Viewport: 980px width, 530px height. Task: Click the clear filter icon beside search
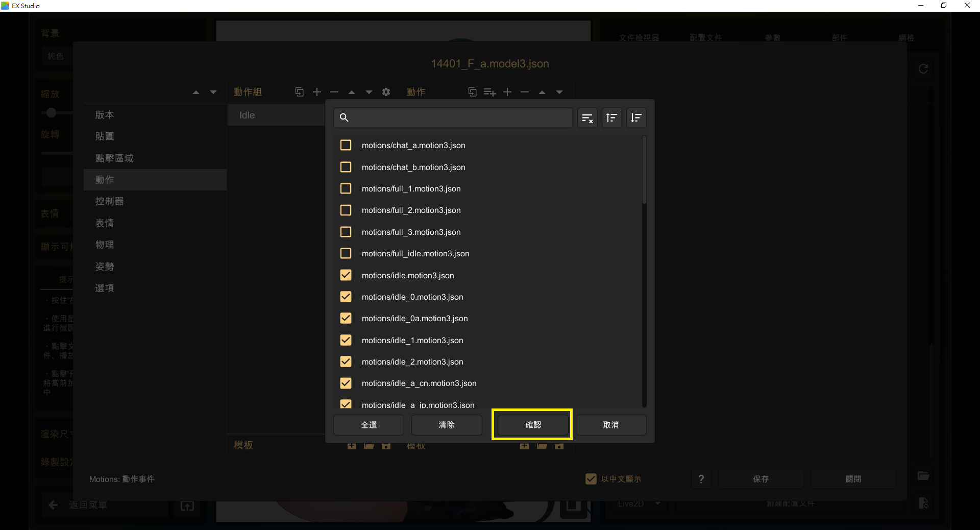point(587,118)
